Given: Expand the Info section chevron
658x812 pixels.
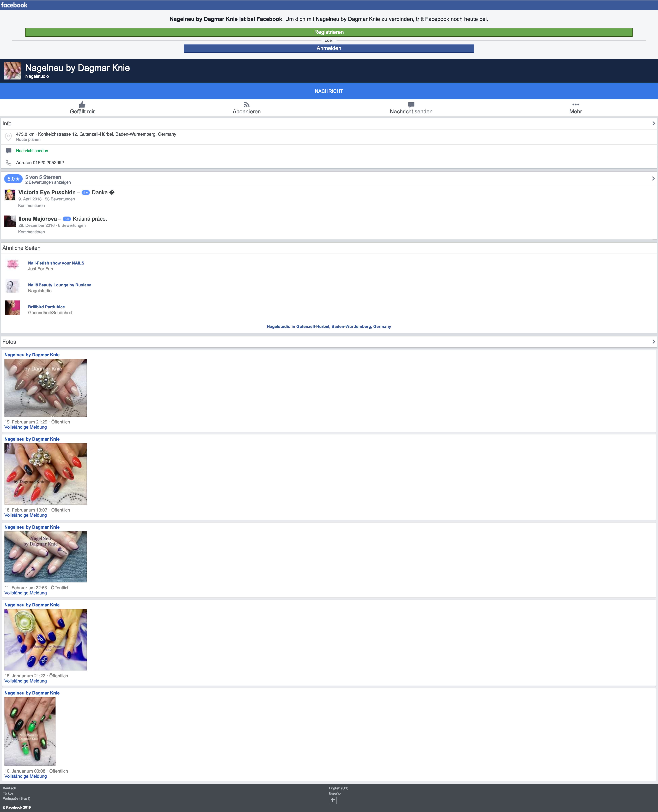Looking at the screenshot, I should pos(653,124).
